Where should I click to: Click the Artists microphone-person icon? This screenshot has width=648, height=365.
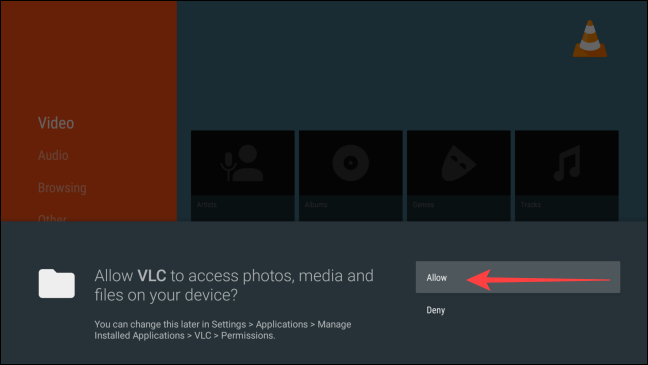pos(242,163)
